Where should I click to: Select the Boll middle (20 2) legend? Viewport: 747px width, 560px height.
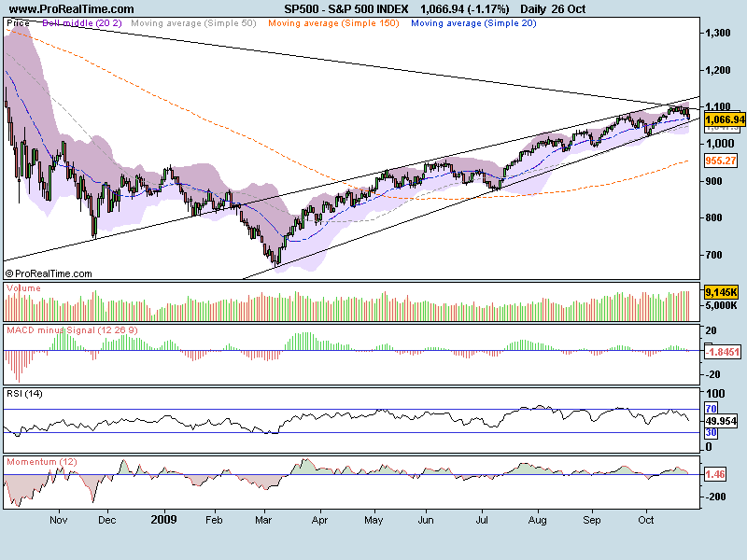pyautogui.click(x=82, y=22)
